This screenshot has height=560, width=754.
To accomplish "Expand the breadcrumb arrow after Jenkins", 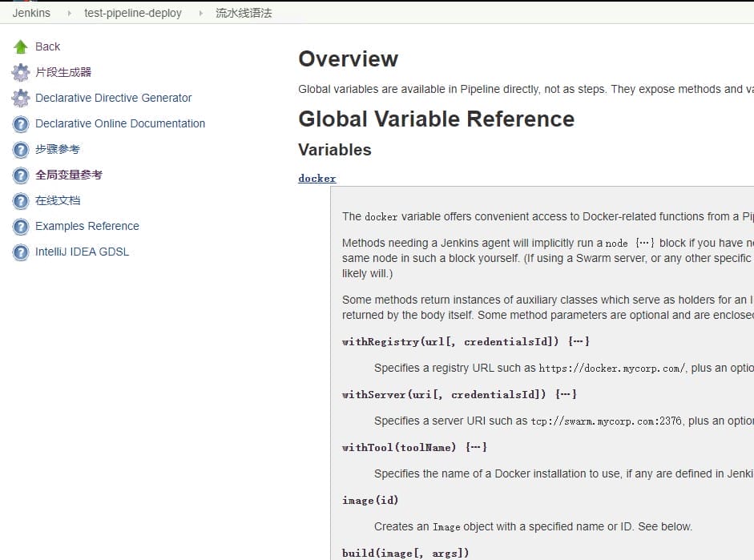I will point(68,13).
